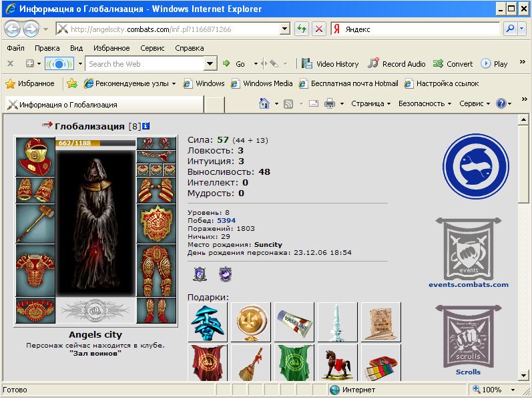Click the Vaseline tube gift
The image size is (532, 399).
[x=294, y=322]
